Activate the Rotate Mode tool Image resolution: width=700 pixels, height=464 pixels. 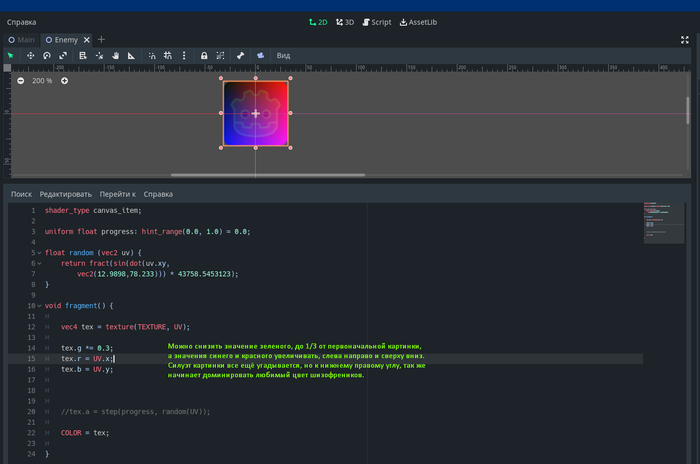[x=46, y=55]
